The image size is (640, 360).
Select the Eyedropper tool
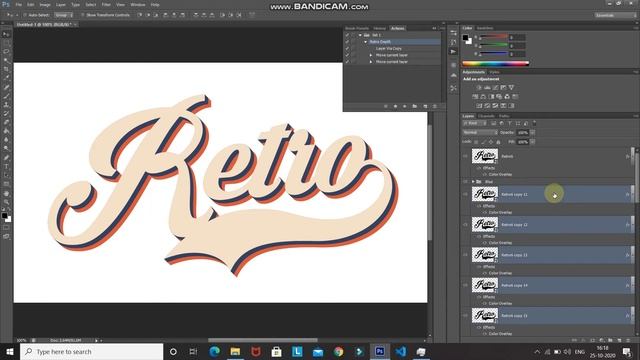(6, 78)
